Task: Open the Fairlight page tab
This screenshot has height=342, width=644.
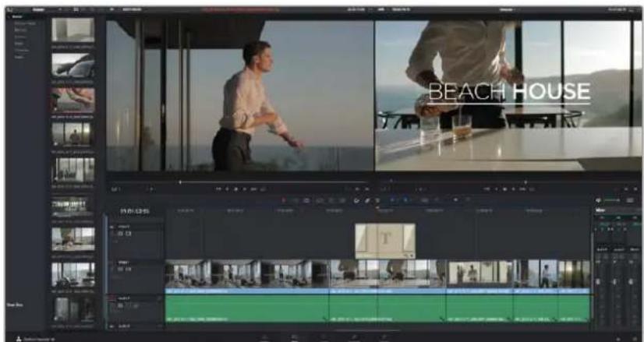Action: (354, 338)
